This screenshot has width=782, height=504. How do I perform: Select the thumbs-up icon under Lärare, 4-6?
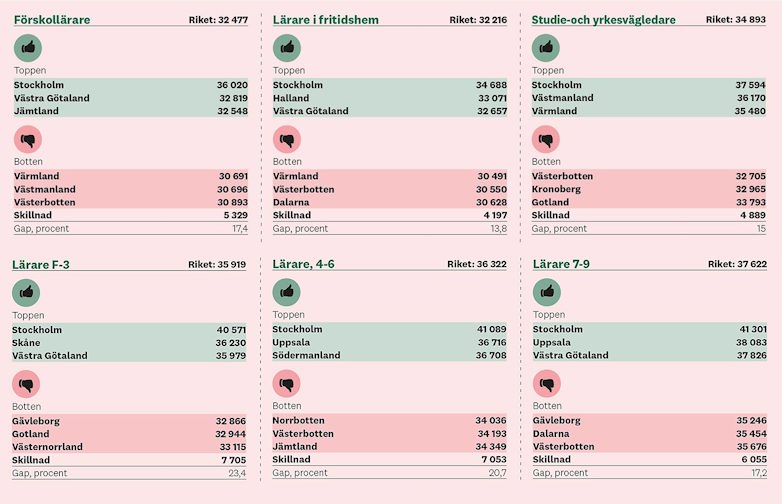tap(287, 292)
